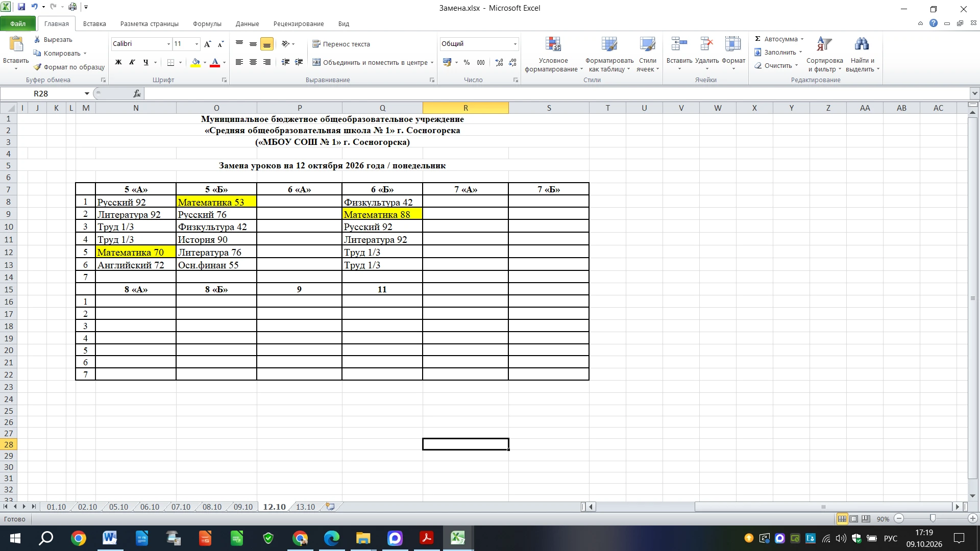Increase font size with the A-up icon

tap(207, 44)
